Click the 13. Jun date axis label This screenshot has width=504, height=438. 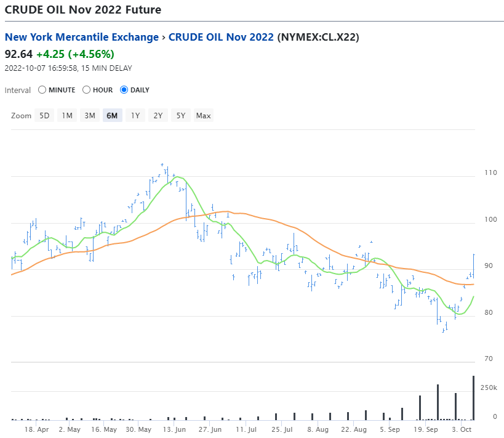tap(174, 429)
